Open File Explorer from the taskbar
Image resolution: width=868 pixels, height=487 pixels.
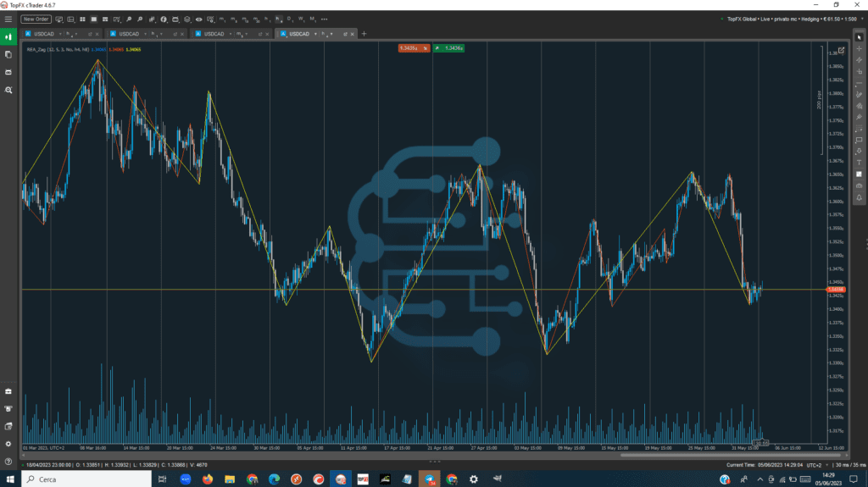pos(230,479)
